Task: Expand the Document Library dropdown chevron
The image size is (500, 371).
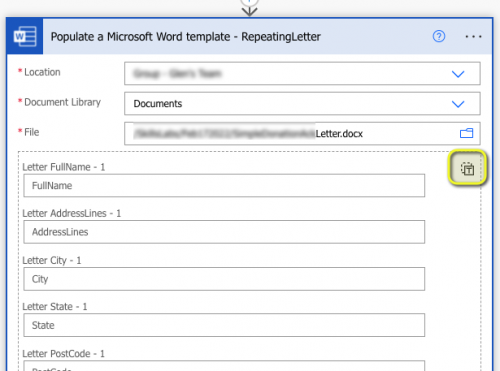Action: [x=458, y=104]
